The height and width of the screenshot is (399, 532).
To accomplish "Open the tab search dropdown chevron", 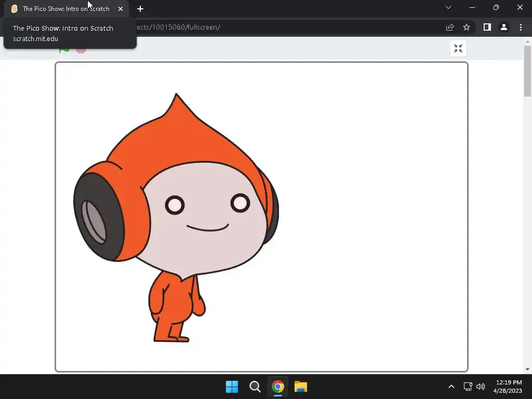I will click(448, 7).
